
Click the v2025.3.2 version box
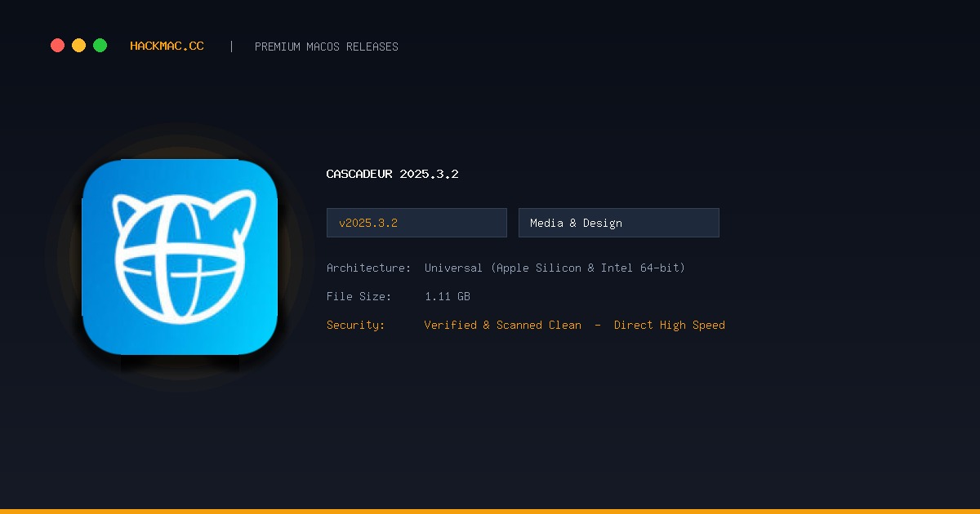coord(416,223)
